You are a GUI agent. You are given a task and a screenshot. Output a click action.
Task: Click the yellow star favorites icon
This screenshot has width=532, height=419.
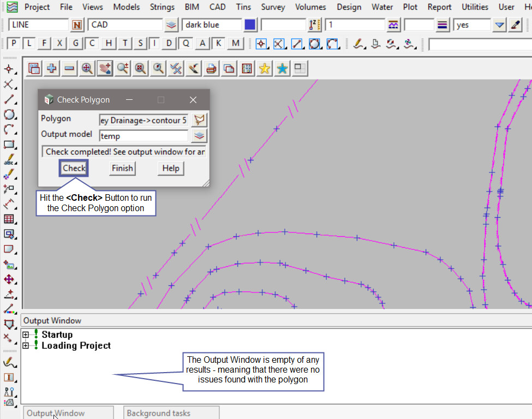[x=265, y=68]
